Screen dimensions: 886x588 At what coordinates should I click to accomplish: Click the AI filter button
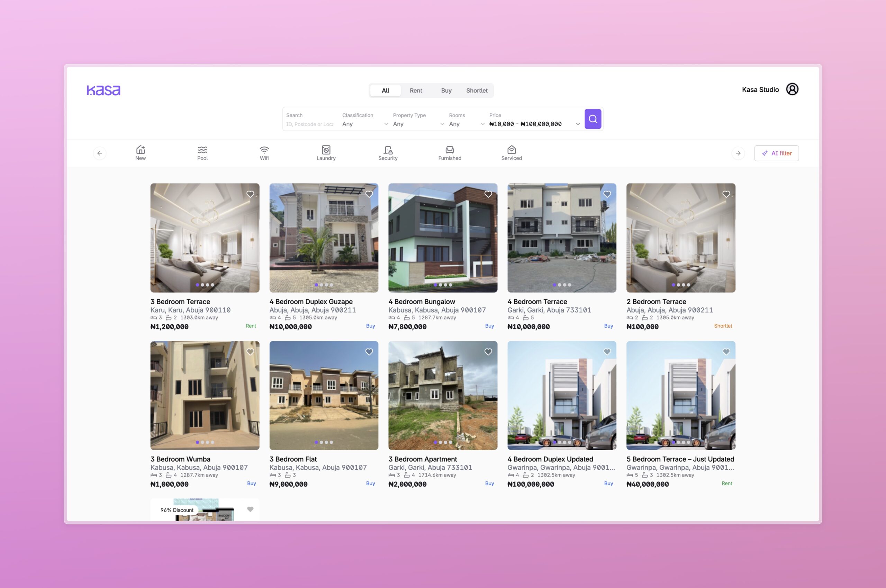tap(776, 153)
